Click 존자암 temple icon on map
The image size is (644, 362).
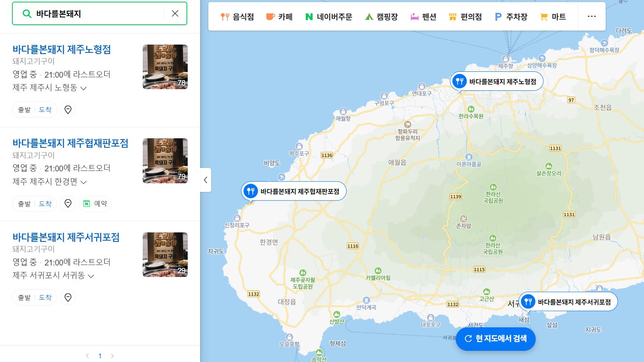click(x=463, y=218)
